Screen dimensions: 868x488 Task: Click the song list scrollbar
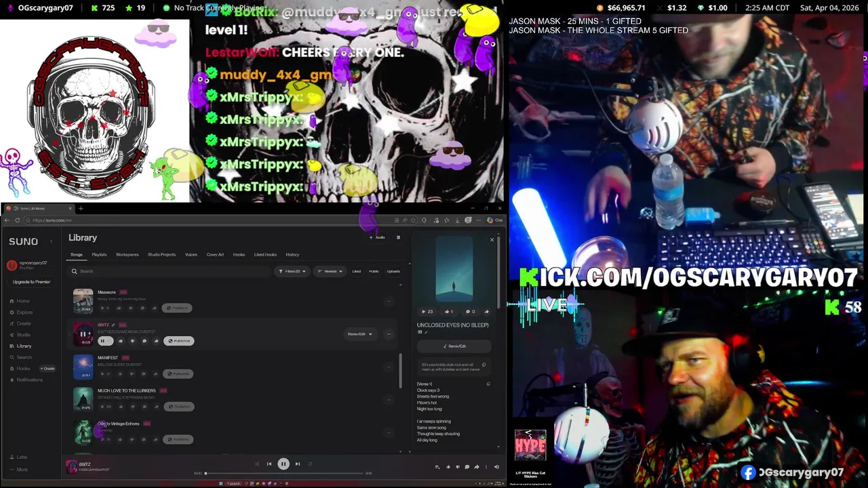point(400,371)
